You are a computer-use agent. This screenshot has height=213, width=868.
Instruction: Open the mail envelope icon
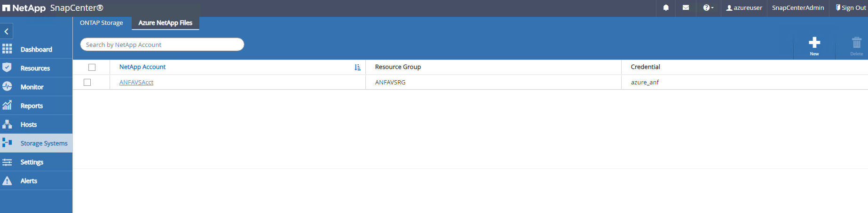coord(686,8)
